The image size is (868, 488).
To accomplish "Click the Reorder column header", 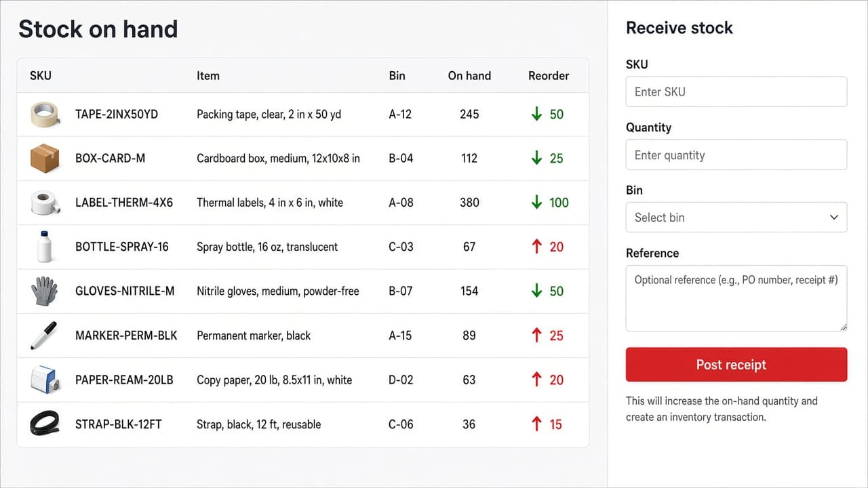I will coord(549,76).
